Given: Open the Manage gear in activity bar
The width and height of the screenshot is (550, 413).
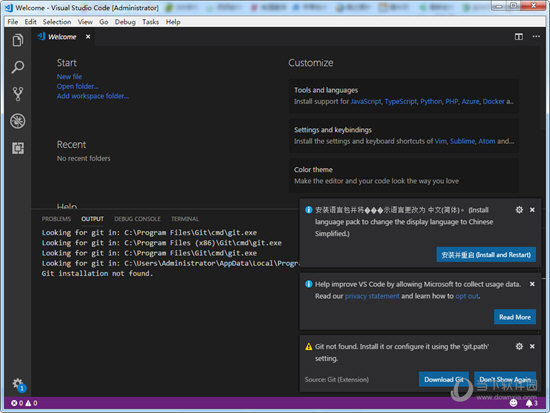Looking at the screenshot, I should coord(18,384).
